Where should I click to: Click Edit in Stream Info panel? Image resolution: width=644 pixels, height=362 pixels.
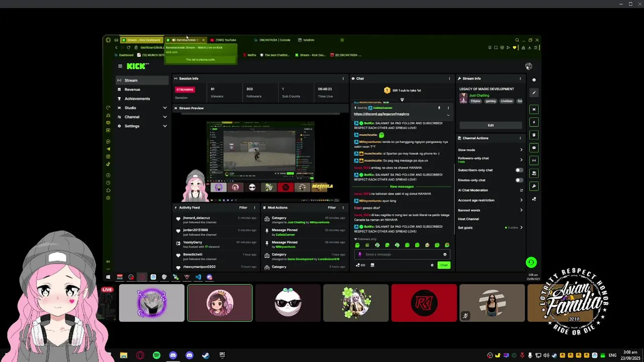491,125
